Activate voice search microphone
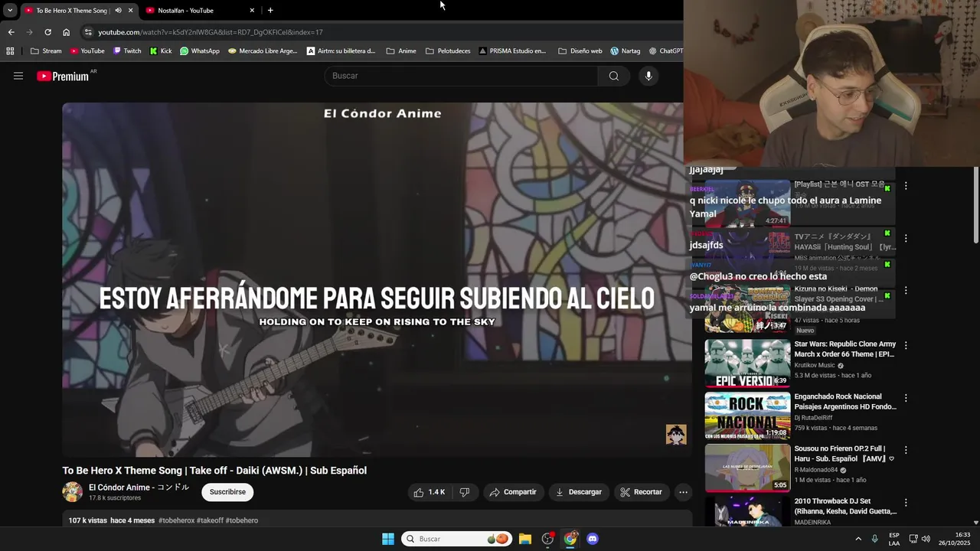 pos(648,76)
